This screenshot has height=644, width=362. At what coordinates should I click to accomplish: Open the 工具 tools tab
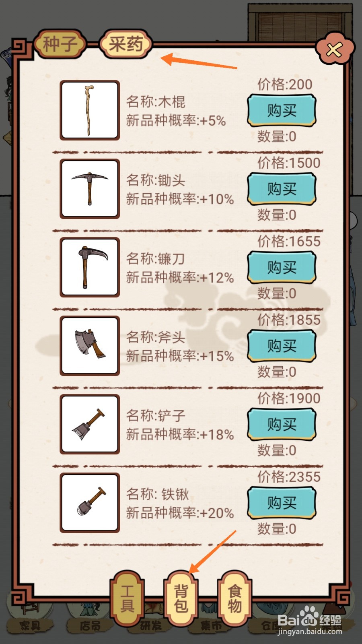point(127,599)
